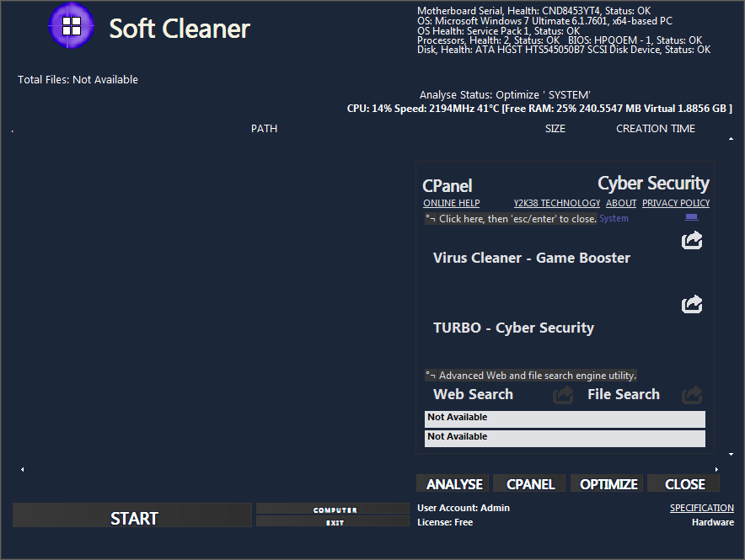Screen dimensions: 745x560
Task: Hit the large START button
Action: [132, 515]
